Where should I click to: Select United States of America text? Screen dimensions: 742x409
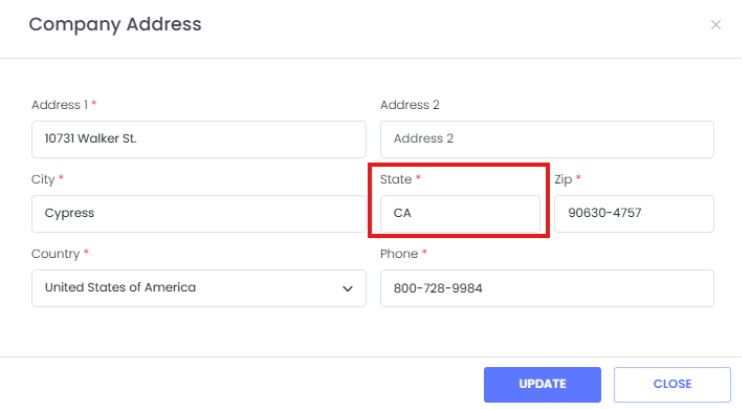click(120, 288)
